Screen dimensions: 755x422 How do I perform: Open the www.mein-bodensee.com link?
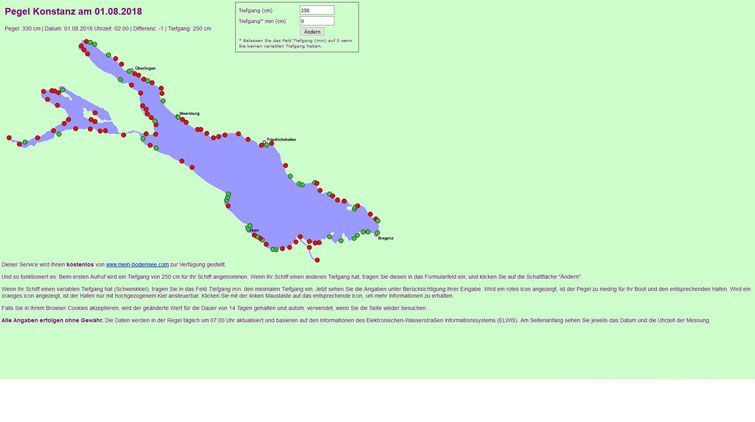click(137, 264)
